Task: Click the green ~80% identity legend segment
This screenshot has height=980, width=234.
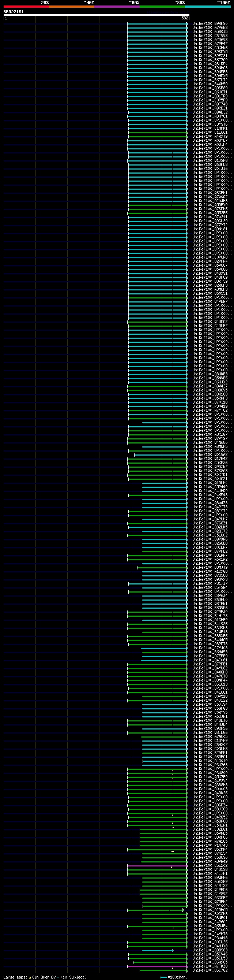Action: pos(162,7)
